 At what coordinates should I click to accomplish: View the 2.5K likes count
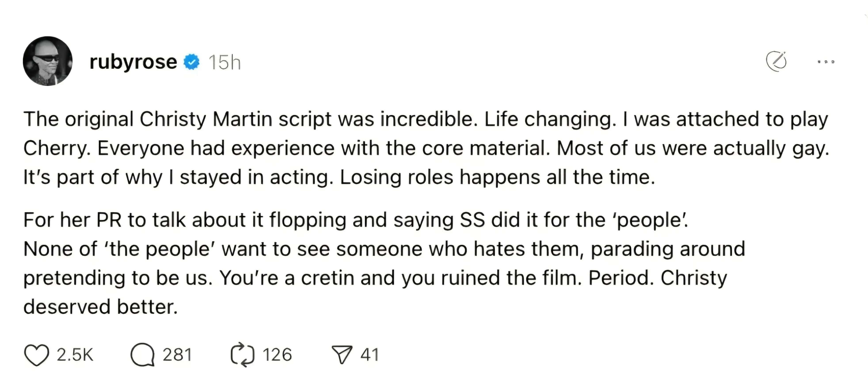coord(75,355)
